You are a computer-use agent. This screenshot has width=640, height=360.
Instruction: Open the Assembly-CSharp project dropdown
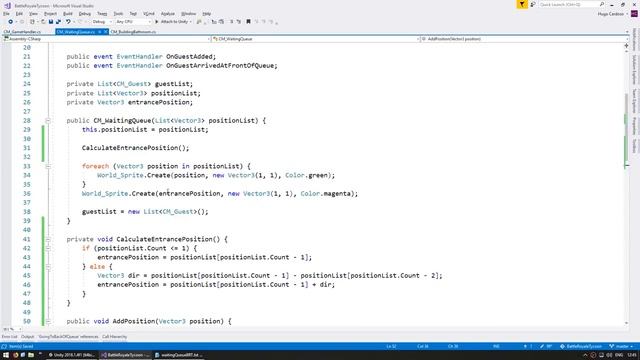coord(106,39)
